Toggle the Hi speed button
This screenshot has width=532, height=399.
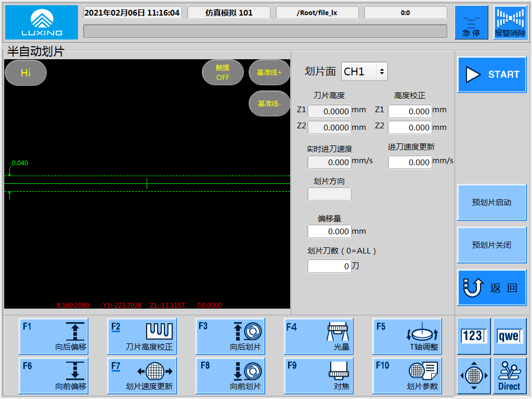[x=26, y=73]
